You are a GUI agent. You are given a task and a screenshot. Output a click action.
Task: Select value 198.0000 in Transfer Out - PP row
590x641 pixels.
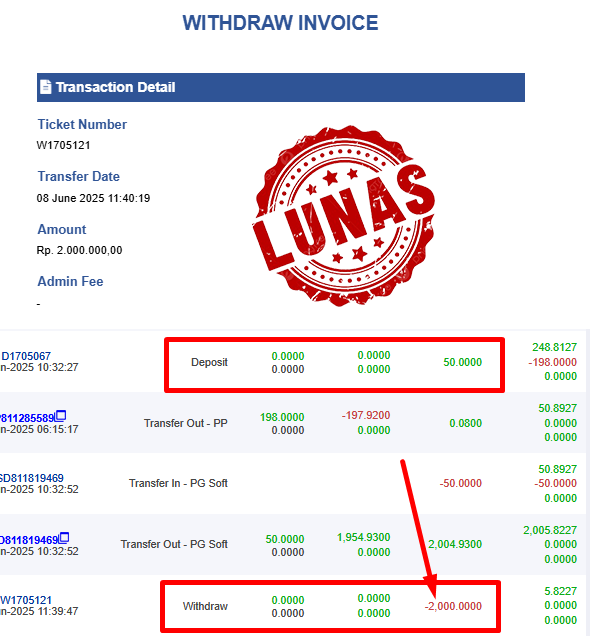point(282,417)
